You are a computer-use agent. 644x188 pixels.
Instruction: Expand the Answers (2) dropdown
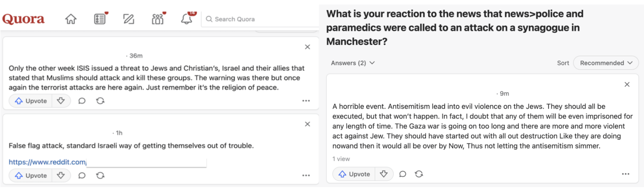[x=353, y=63]
